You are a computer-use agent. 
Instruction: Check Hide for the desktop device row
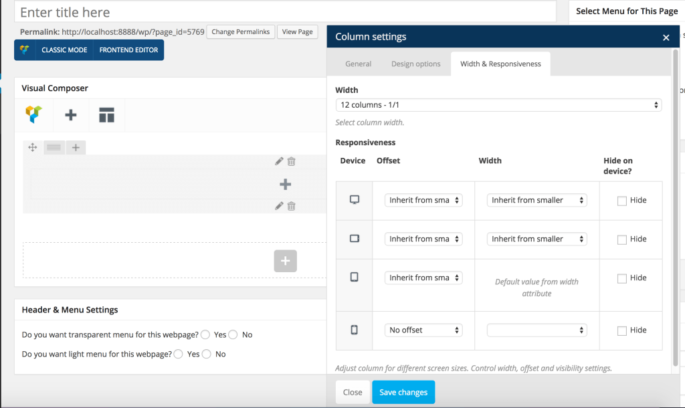point(622,200)
